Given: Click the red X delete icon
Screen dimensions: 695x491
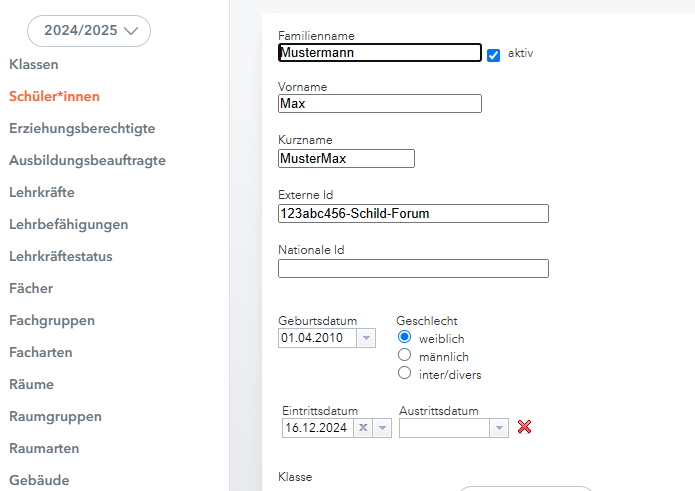Looking at the screenshot, I should (x=524, y=427).
